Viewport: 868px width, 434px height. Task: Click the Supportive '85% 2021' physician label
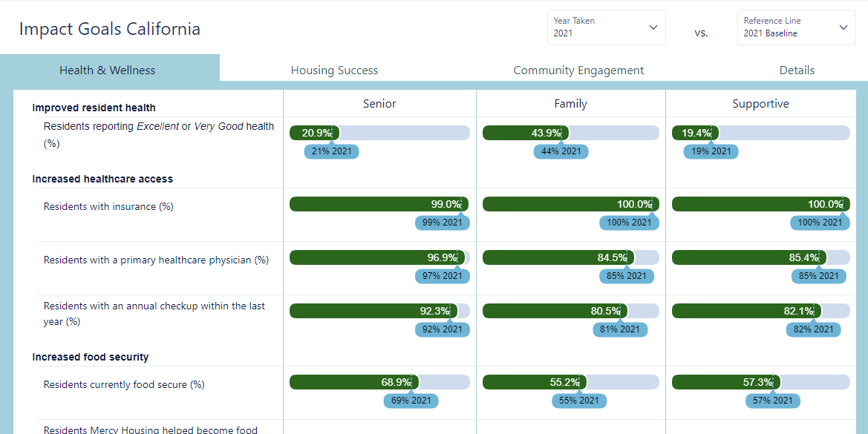[x=819, y=276]
